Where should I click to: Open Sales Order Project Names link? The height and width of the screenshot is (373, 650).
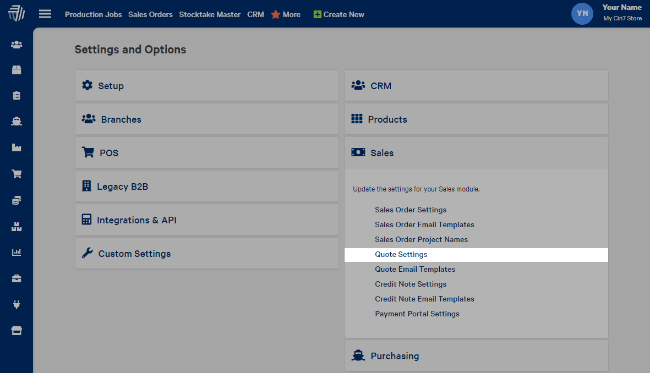point(421,240)
